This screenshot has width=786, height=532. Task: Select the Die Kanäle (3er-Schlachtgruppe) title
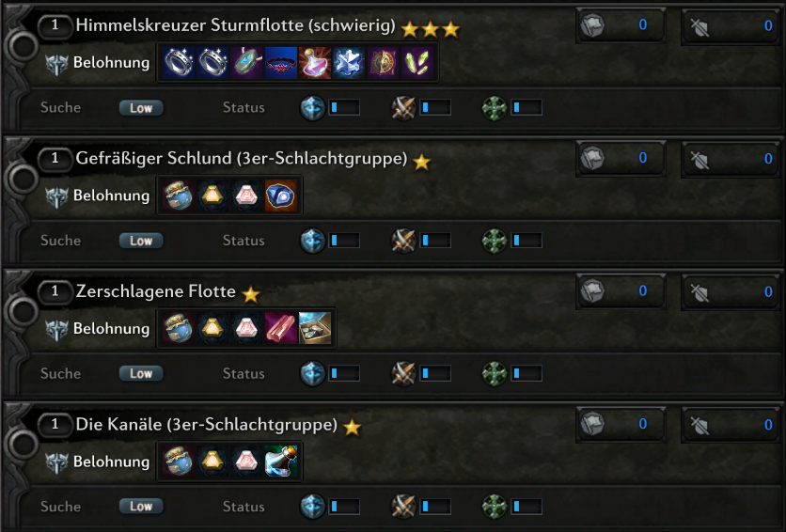click(206, 426)
